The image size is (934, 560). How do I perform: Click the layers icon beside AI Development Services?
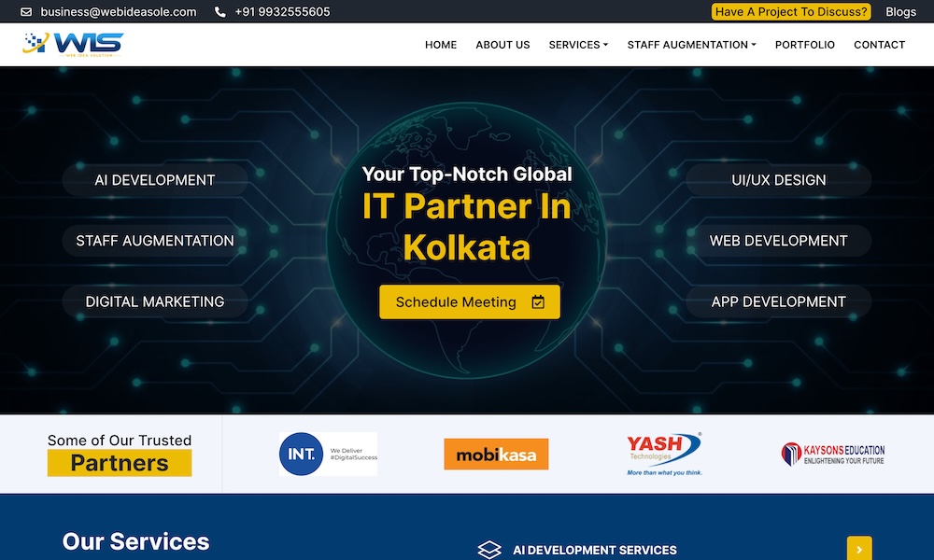489,550
